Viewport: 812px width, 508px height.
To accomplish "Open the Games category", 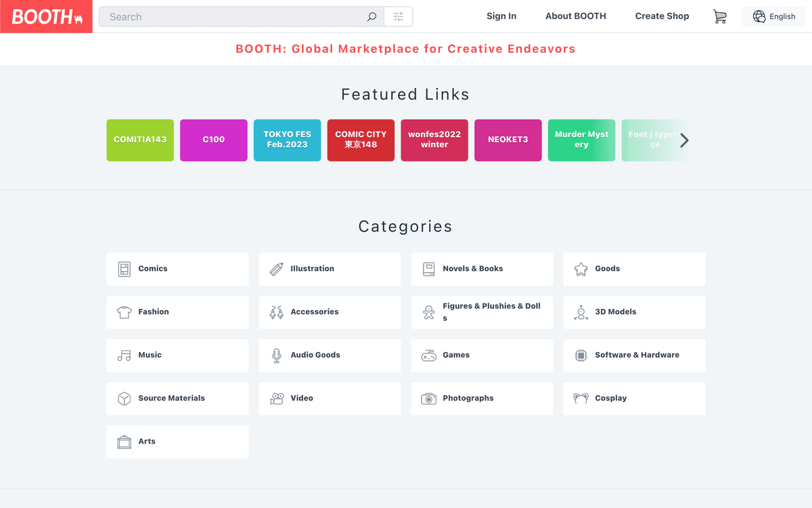I will pyautogui.click(x=482, y=356).
